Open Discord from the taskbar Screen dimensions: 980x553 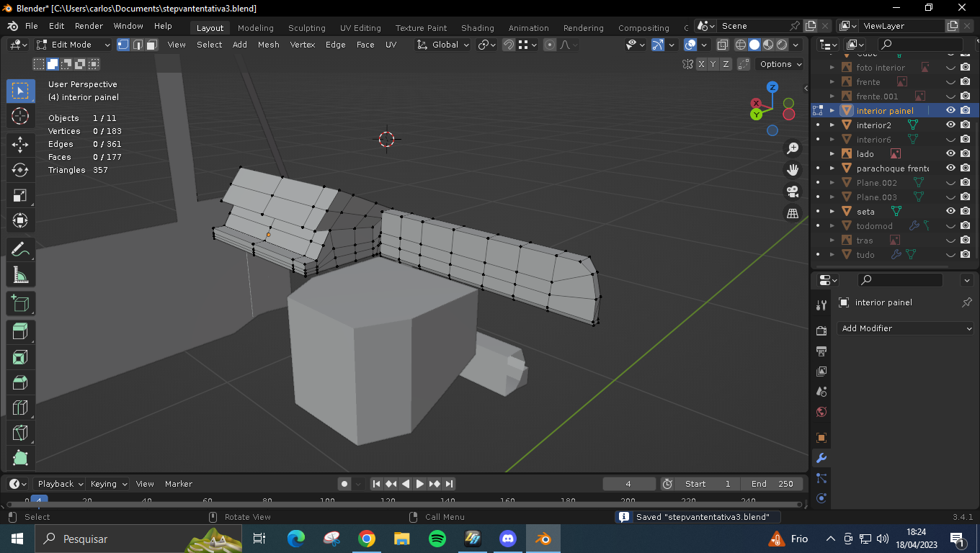click(x=508, y=539)
